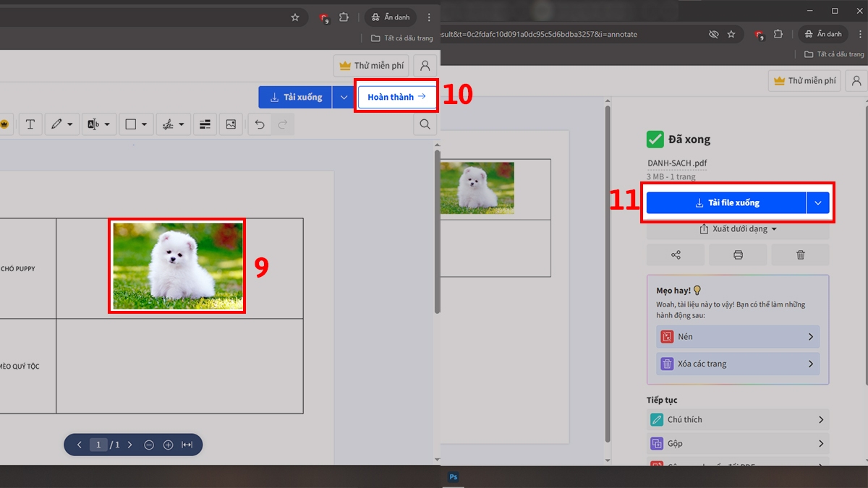Click the print icon button
This screenshot has height=488, width=868.
[738, 254]
